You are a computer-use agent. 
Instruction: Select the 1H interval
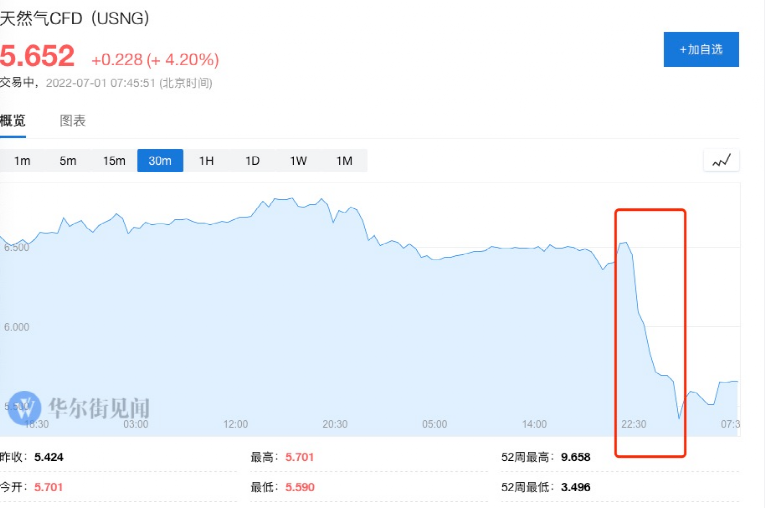click(x=206, y=161)
